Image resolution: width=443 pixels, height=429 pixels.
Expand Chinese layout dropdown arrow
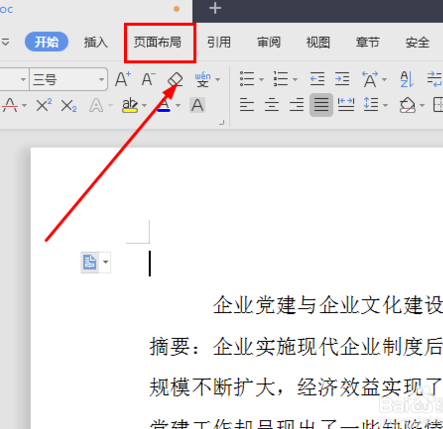[384, 80]
